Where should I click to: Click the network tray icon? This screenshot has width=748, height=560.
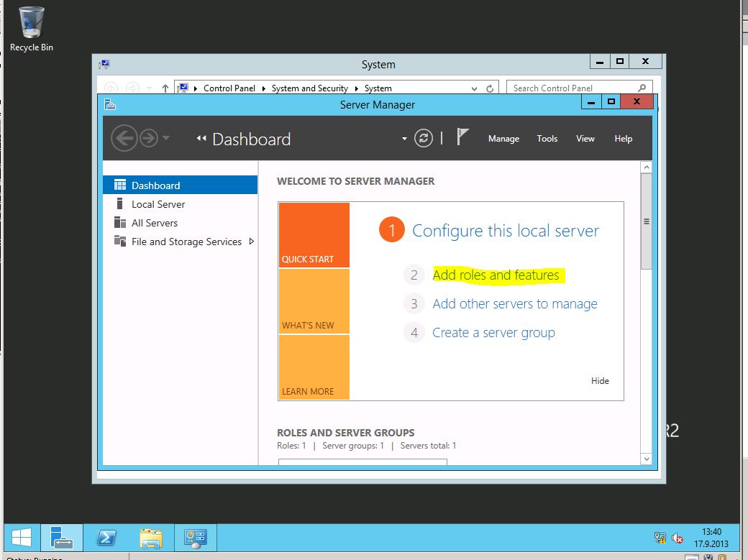[x=660, y=538]
